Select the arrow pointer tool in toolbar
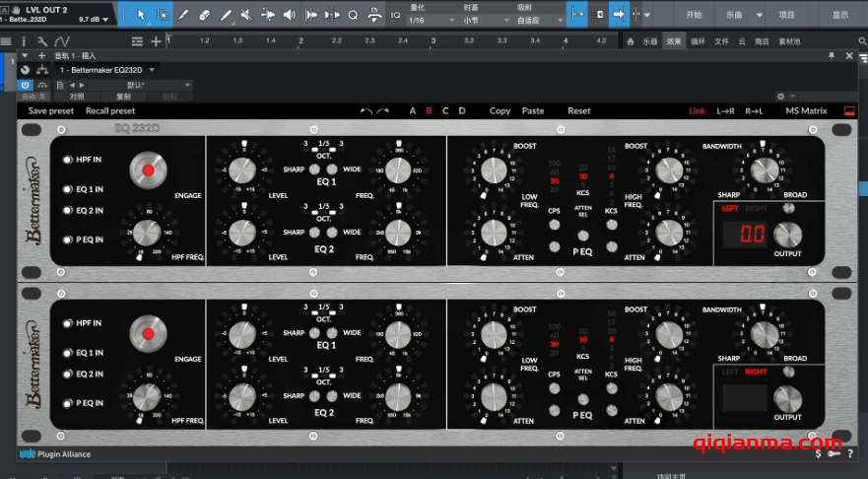Screen dimensions: 868x479 point(140,14)
